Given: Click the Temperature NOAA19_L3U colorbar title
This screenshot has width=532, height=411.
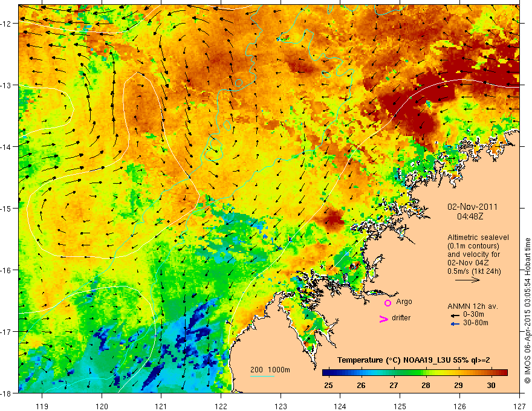Looking at the screenshot, I should 414,360.
